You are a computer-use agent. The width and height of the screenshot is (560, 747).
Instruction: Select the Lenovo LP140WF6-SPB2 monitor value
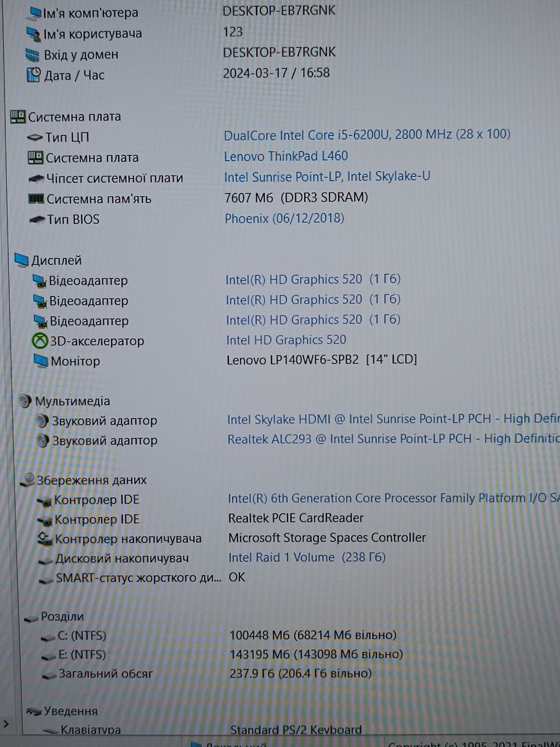coord(321,360)
